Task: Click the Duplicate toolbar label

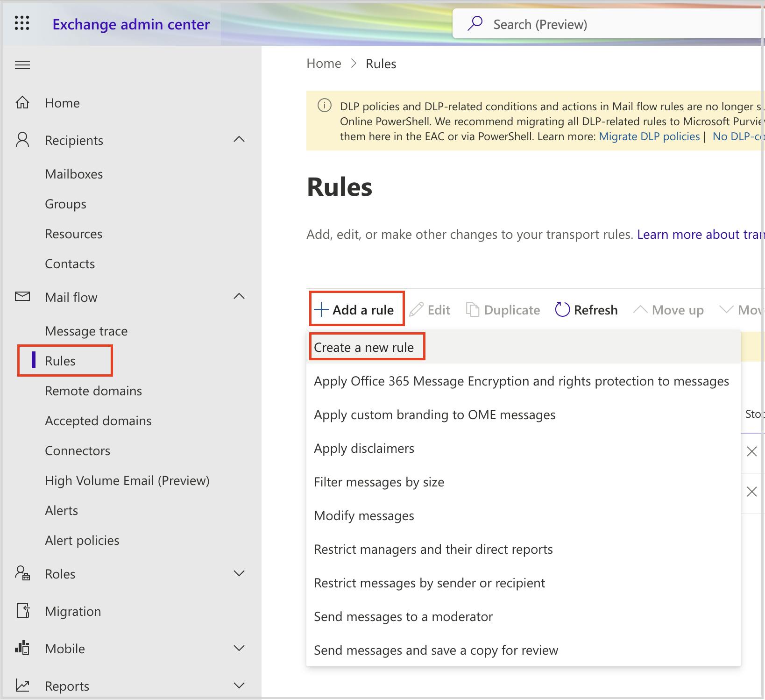Action: click(512, 310)
